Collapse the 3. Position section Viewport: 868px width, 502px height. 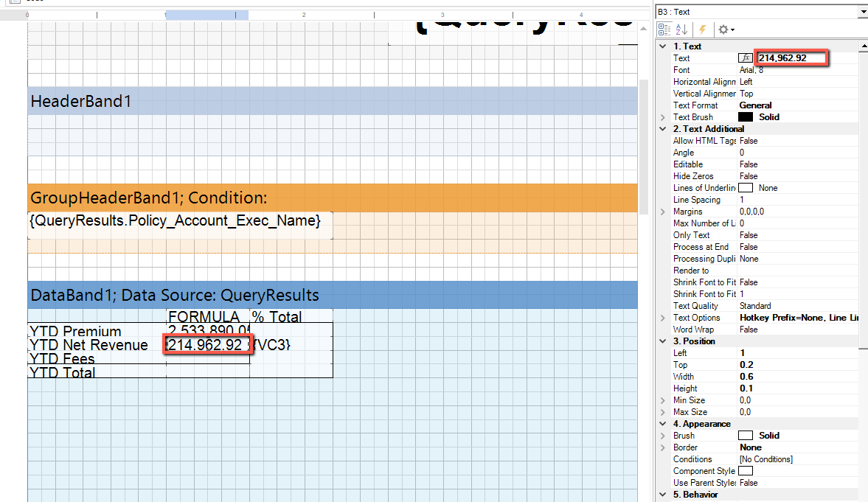tap(662, 341)
